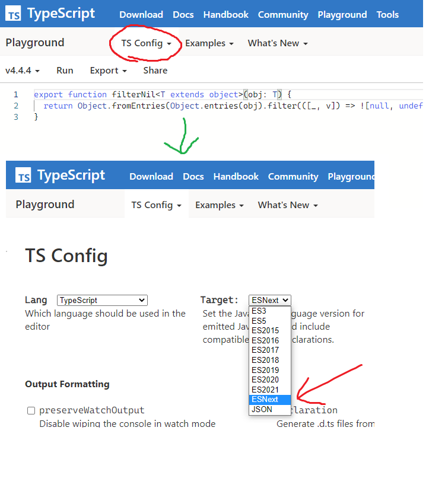Click the TS logo in the lower header
The height and width of the screenshot is (504, 429).
[x=23, y=175]
